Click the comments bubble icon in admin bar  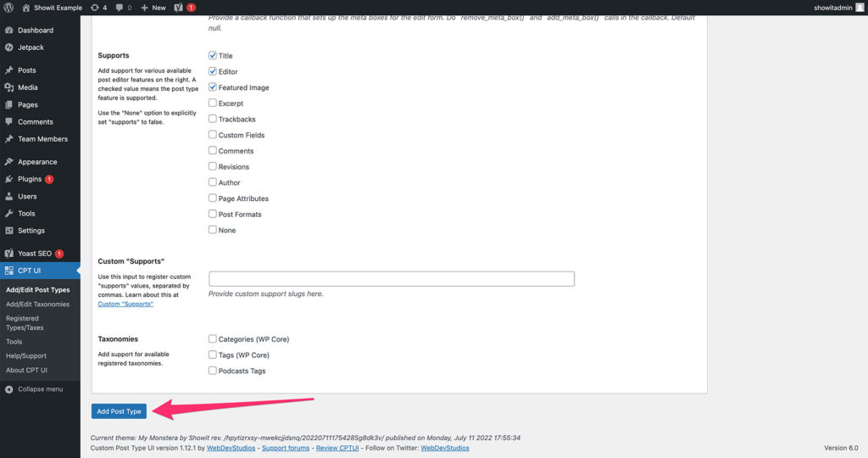[120, 8]
